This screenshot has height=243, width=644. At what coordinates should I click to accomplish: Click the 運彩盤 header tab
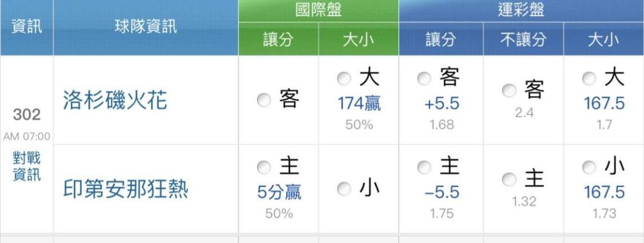coord(521,11)
